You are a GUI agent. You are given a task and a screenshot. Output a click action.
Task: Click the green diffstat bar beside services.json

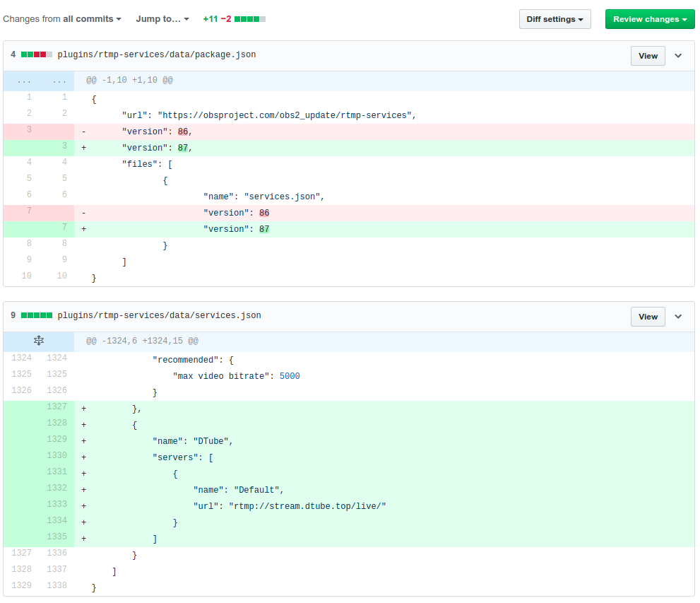pyautogui.click(x=37, y=315)
